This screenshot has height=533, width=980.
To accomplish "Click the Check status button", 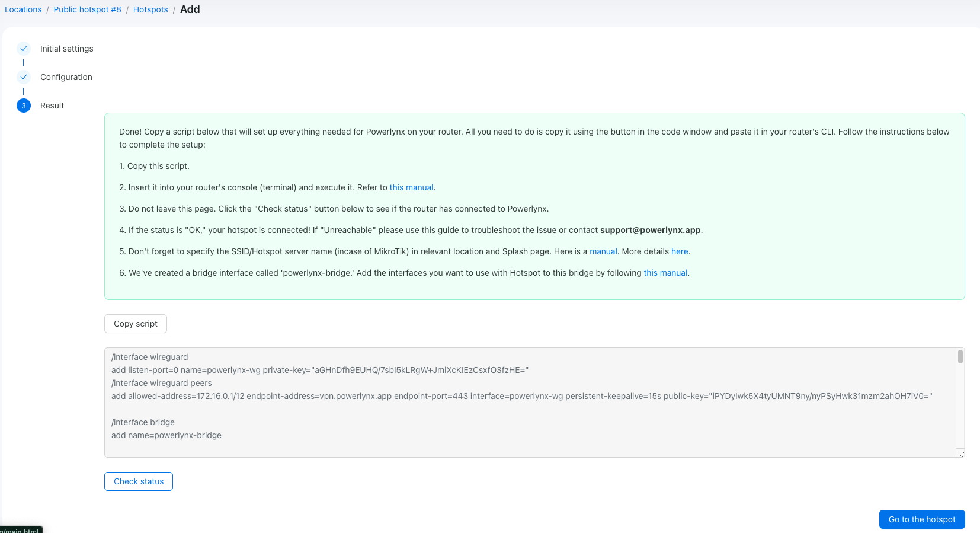I will (139, 481).
